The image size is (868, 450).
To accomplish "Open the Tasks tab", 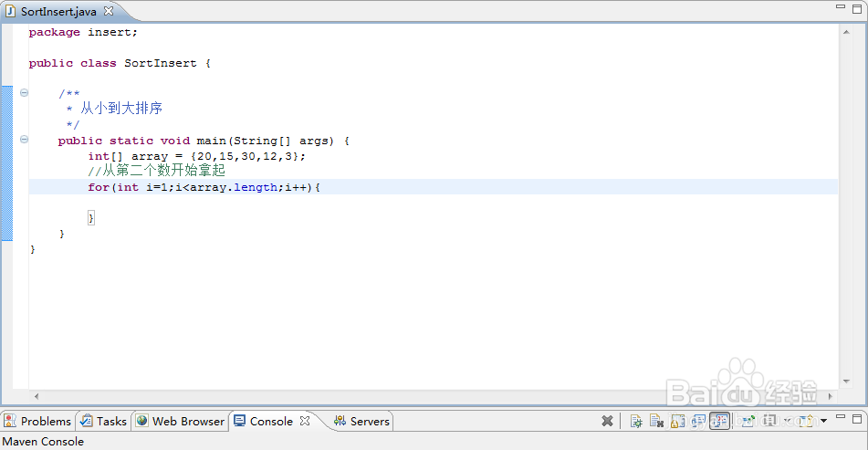I will coord(103,421).
